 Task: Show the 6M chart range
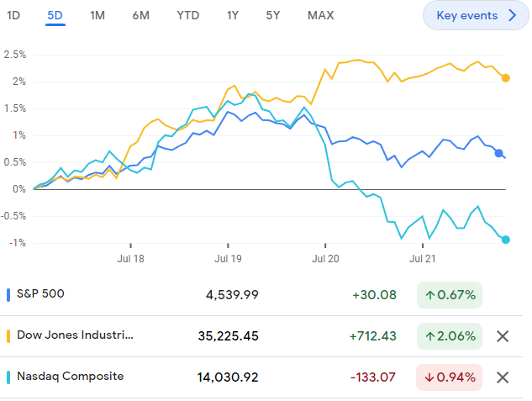(141, 15)
